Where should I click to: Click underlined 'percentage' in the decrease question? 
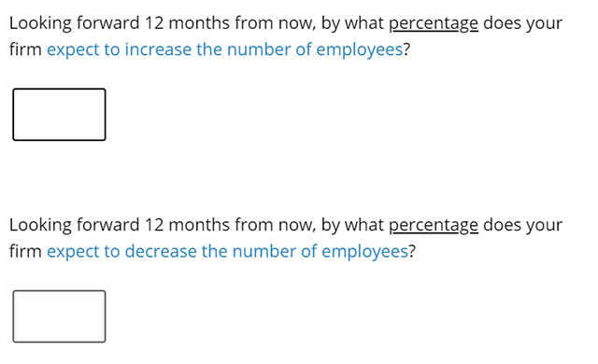click(434, 226)
